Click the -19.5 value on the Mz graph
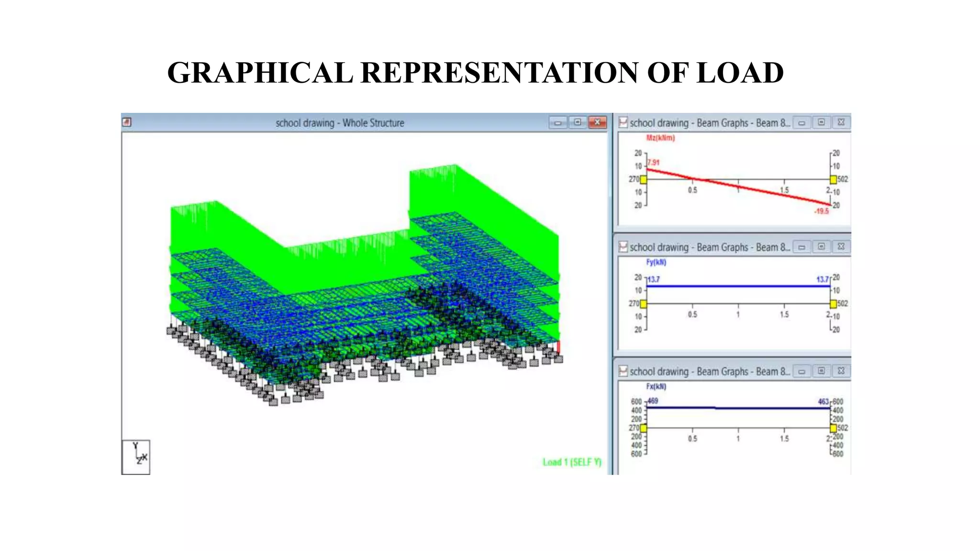The width and height of the screenshot is (980, 551). [822, 211]
